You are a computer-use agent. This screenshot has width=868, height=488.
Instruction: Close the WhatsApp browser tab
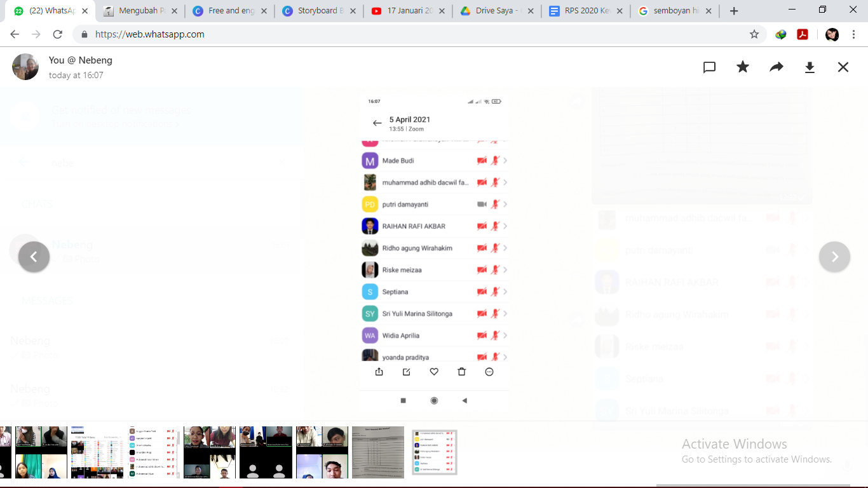(x=85, y=11)
